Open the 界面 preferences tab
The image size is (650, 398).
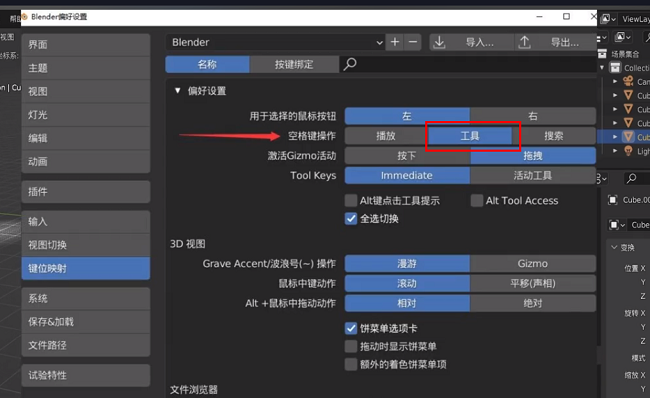click(x=86, y=45)
